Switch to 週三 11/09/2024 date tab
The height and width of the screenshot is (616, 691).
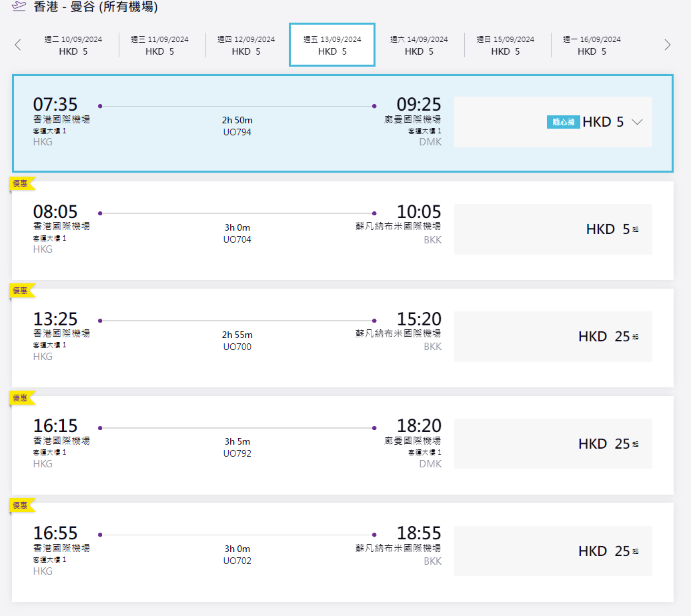[x=160, y=45]
